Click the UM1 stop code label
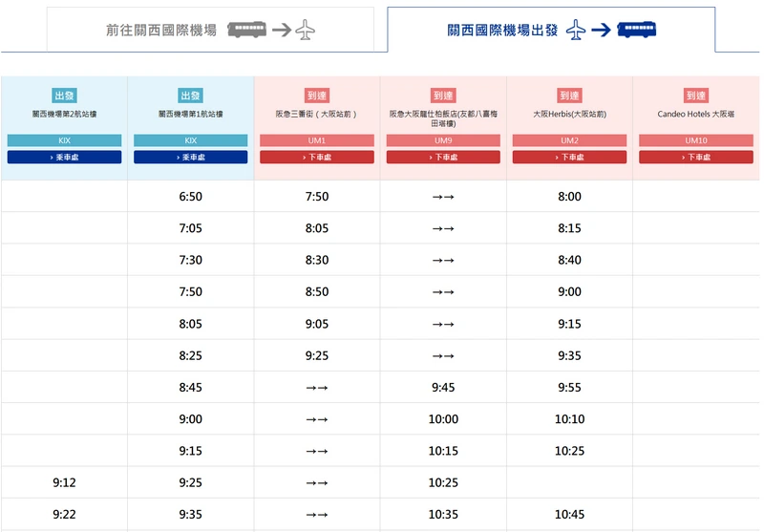This screenshot has height=532, width=764. pos(316,140)
